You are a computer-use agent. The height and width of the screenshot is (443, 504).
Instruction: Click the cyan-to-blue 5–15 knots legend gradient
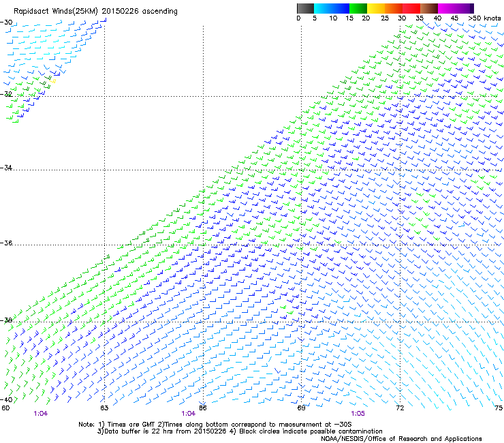[x=332, y=8]
